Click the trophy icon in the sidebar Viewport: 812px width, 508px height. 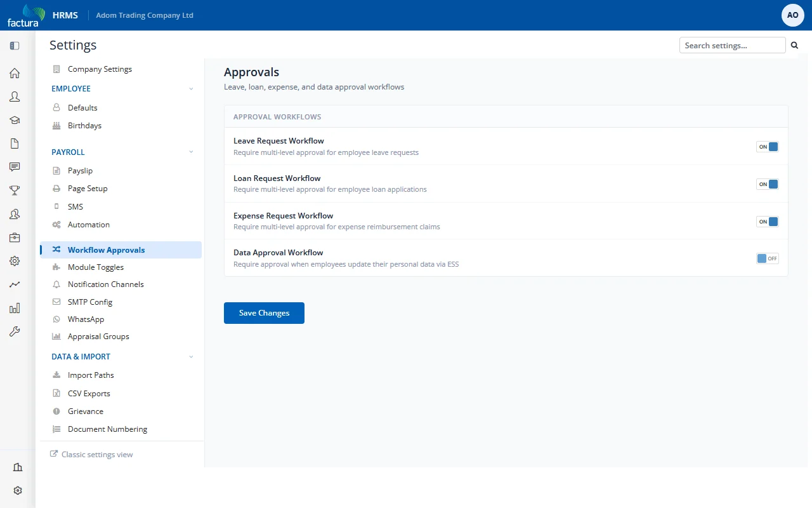coord(15,190)
